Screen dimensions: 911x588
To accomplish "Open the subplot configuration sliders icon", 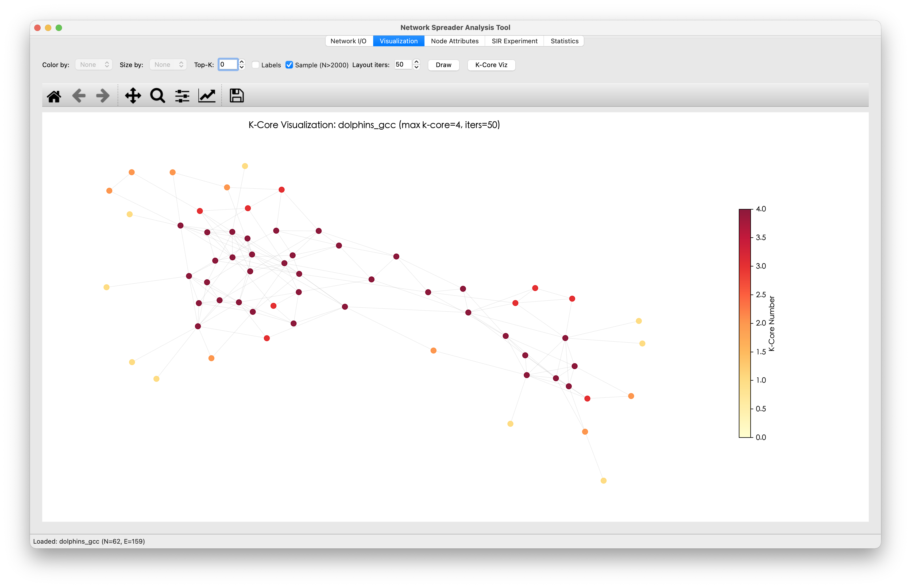I will pyautogui.click(x=182, y=96).
